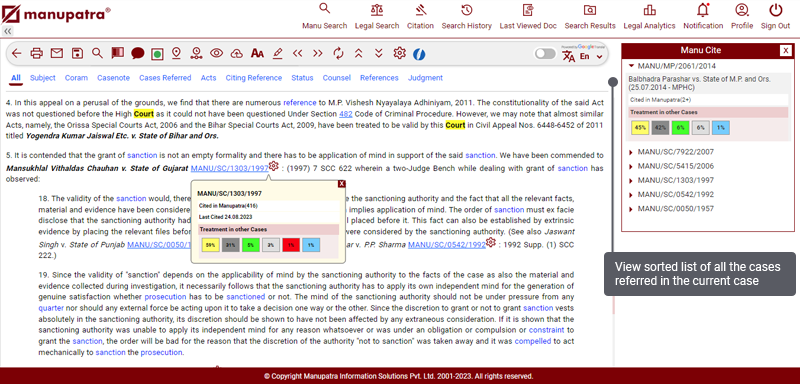Expand MANU/SC/7922/2007 in Manu Cite
The height and width of the screenshot is (384, 800).
point(671,152)
